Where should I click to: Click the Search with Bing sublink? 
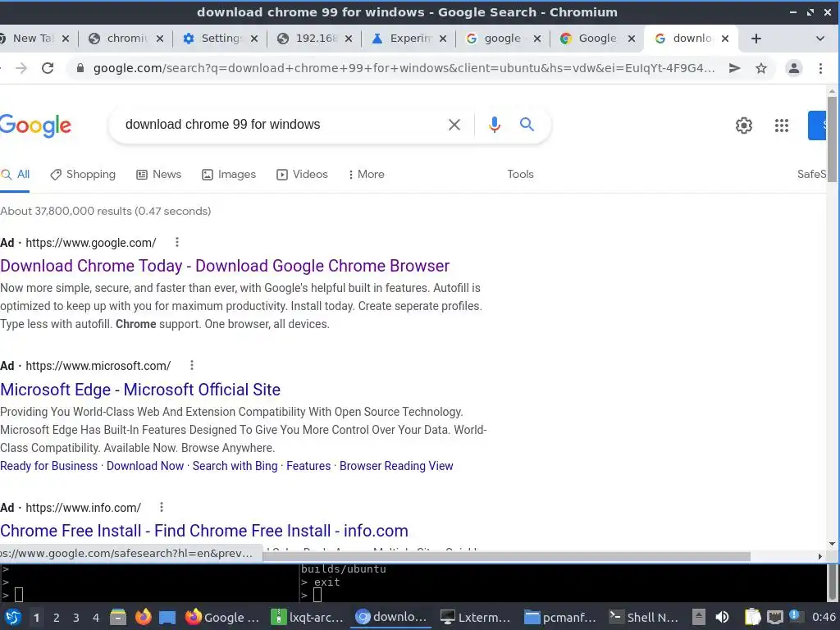pos(235,466)
